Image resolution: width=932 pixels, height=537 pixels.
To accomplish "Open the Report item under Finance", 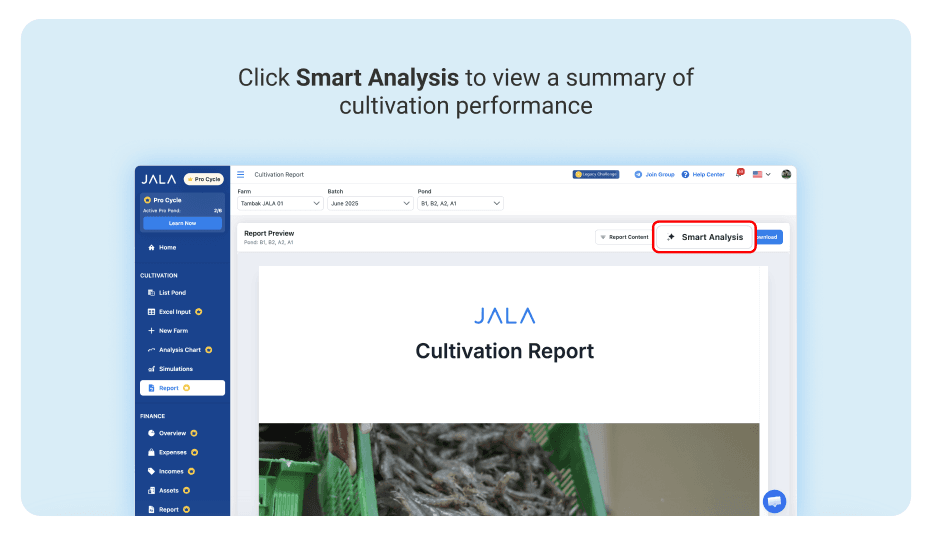I will (x=168, y=510).
